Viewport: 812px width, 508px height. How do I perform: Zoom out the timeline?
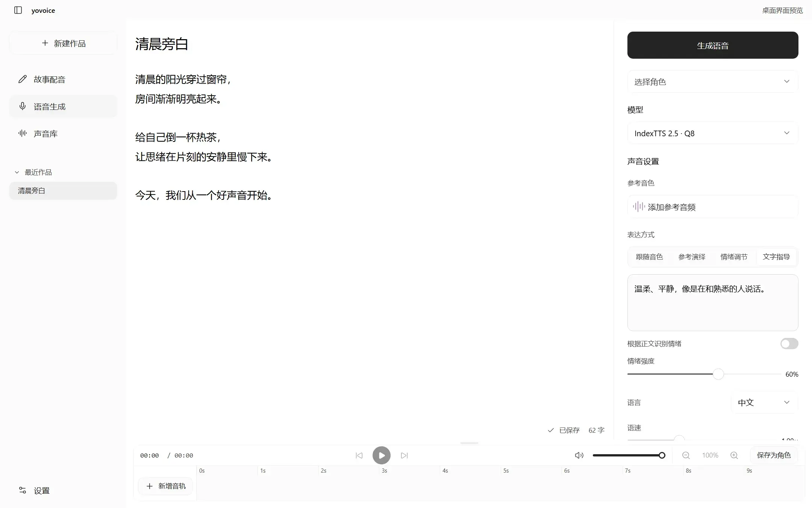click(x=686, y=455)
